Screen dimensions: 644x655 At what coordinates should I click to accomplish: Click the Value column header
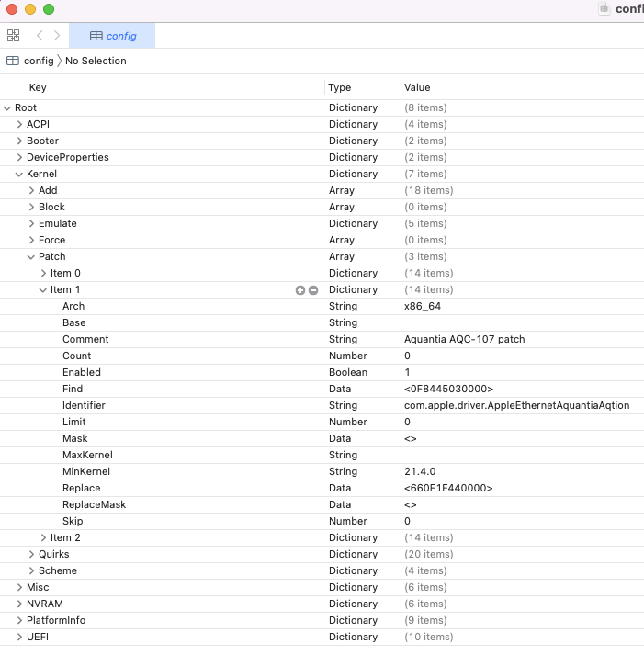click(x=417, y=88)
